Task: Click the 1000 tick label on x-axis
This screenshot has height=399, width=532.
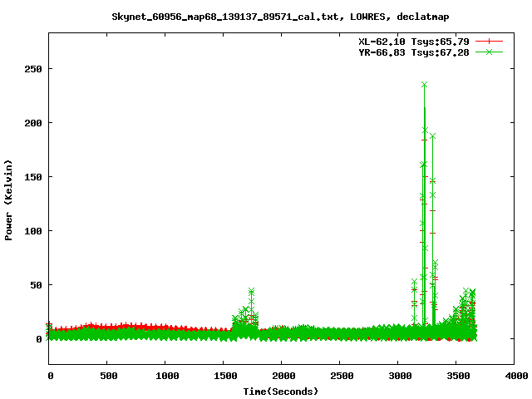Action: pos(165,377)
